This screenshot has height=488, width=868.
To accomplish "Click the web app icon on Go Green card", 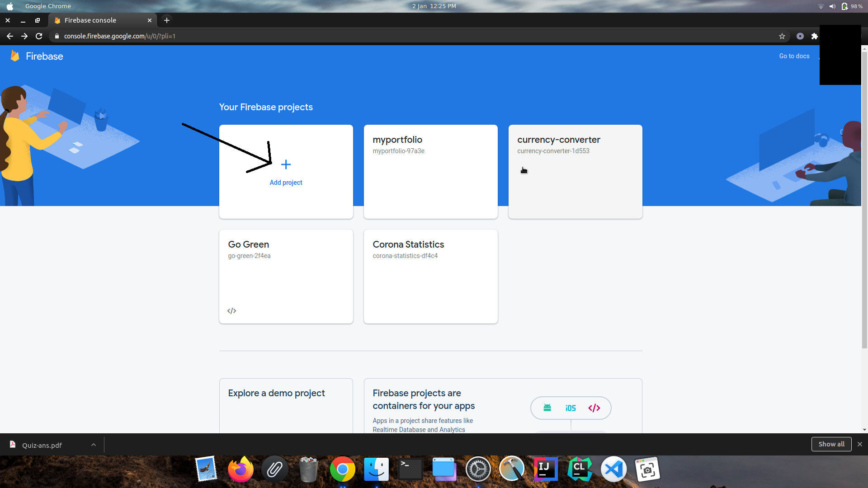I will (232, 311).
